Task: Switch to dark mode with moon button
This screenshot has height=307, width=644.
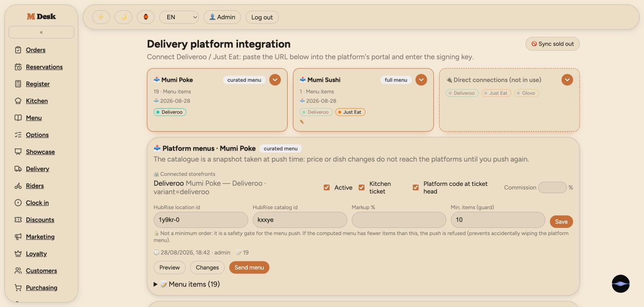Action: point(123,17)
